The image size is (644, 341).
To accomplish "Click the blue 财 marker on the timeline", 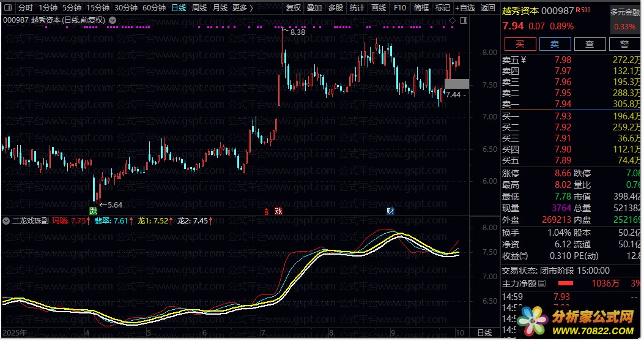I will click(390, 211).
